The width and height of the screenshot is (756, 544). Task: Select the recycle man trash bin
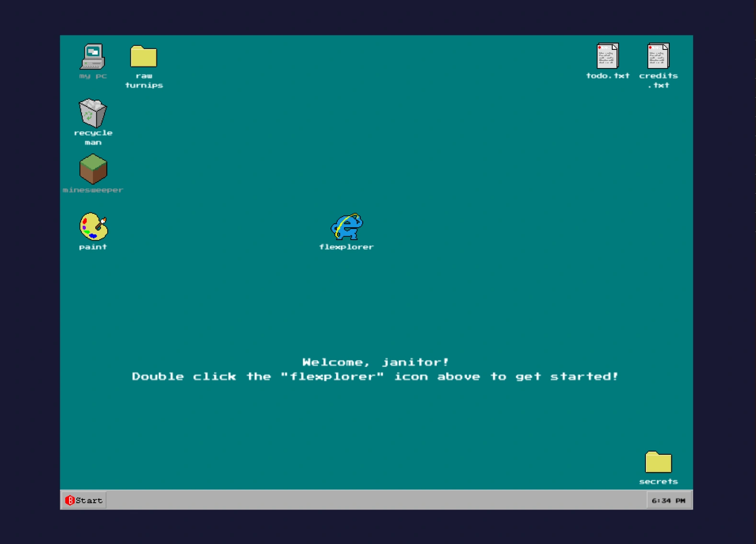click(x=92, y=113)
